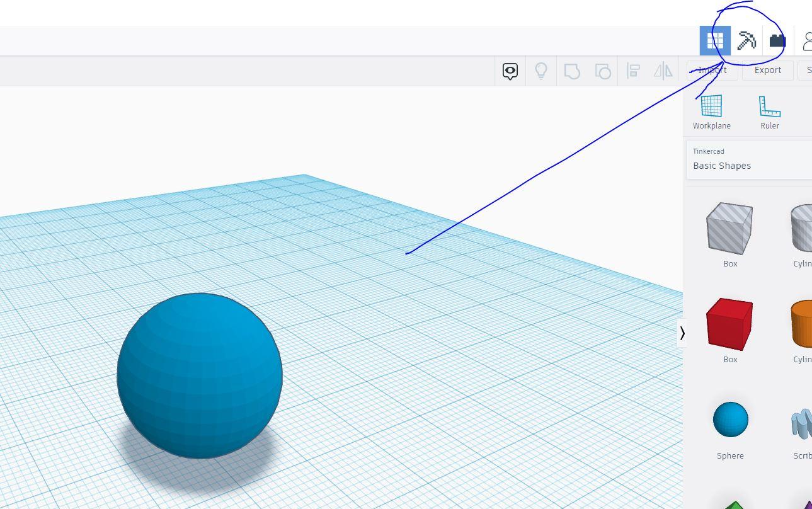Open the Align tool
812x509 pixels.
633,71
